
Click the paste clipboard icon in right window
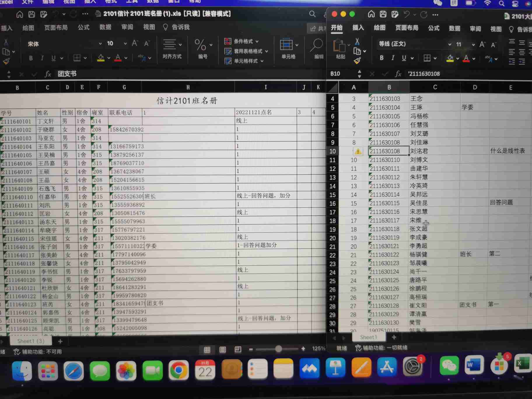point(339,47)
